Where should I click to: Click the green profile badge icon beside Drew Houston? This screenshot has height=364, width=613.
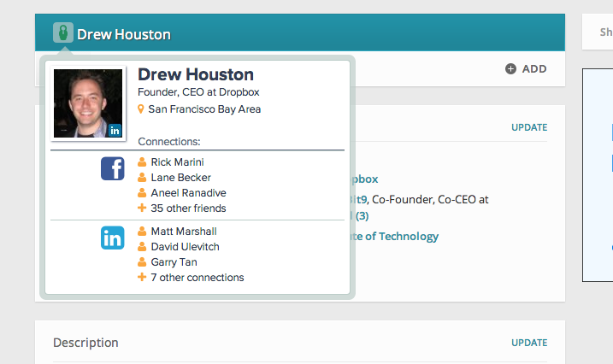(x=63, y=33)
